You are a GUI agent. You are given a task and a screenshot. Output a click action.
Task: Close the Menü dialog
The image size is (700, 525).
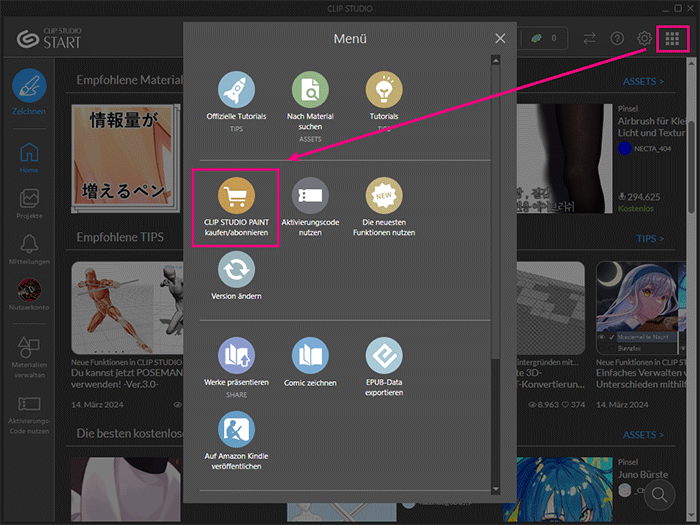(x=500, y=39)
